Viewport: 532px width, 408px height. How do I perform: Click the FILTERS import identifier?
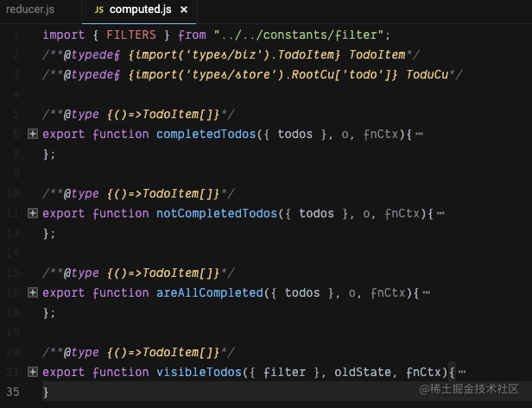(131, 35)
